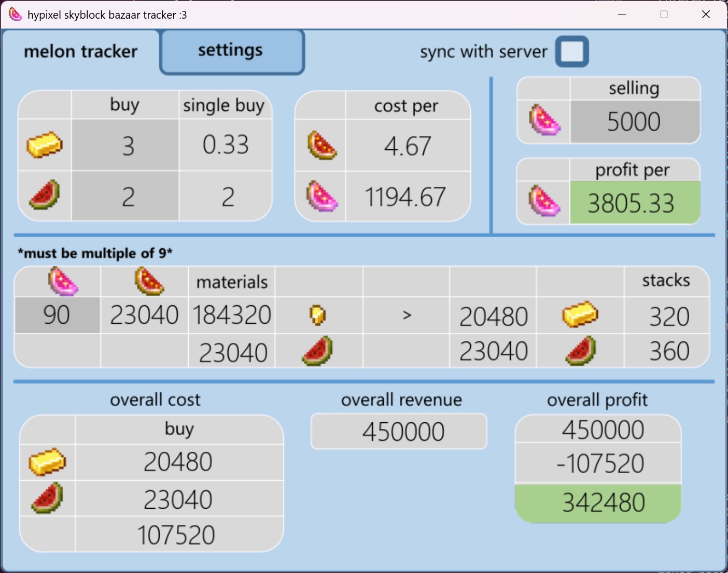The width and height of the screenshot is (728, 573).
Task: Select the single buy value 0.33
Action: pyautogui.click(x=226, y=145)
